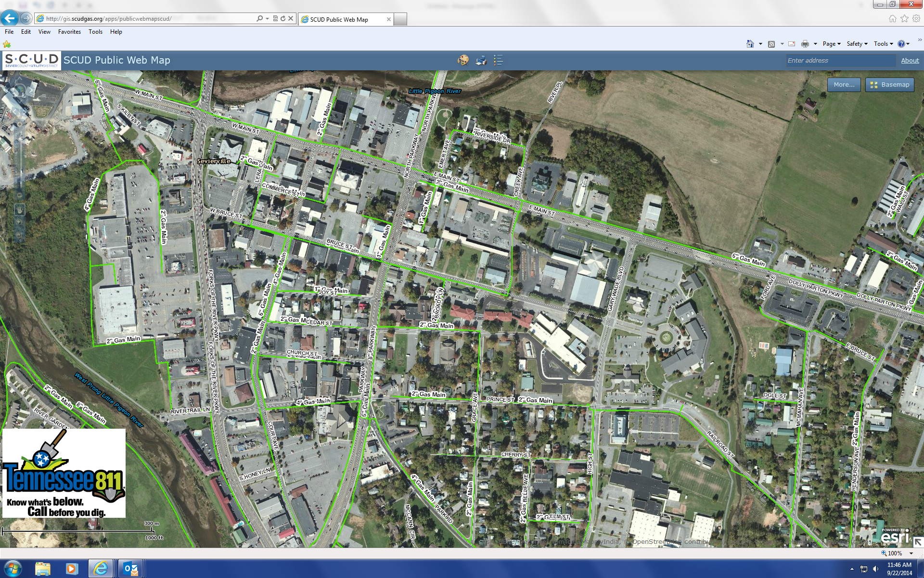
Task: Open the Help menu
Action: pos(116,32)
